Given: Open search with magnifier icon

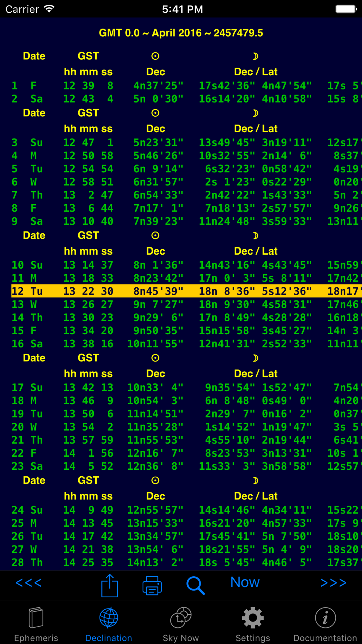Looking at the screenshot, I should 195,585.
